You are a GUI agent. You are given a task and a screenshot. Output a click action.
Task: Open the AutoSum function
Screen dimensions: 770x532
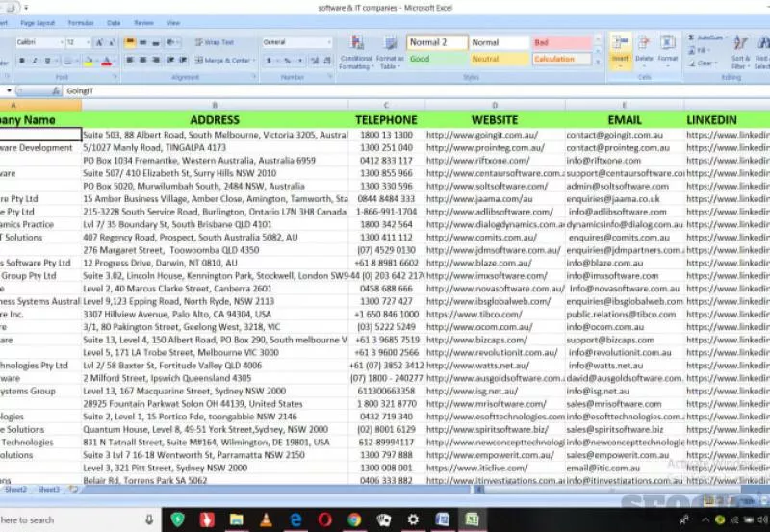(706, 38)
